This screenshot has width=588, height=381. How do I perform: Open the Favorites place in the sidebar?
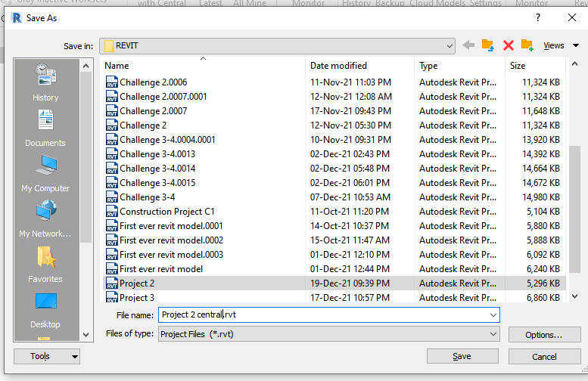(45, 264)
